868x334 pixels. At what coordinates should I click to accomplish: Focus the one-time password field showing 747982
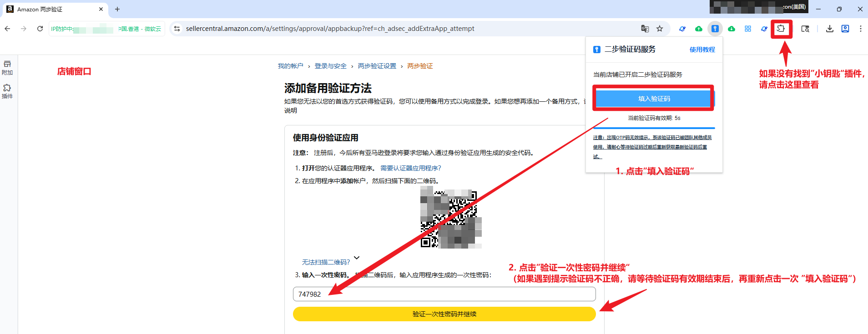click(x=444, y=294)
